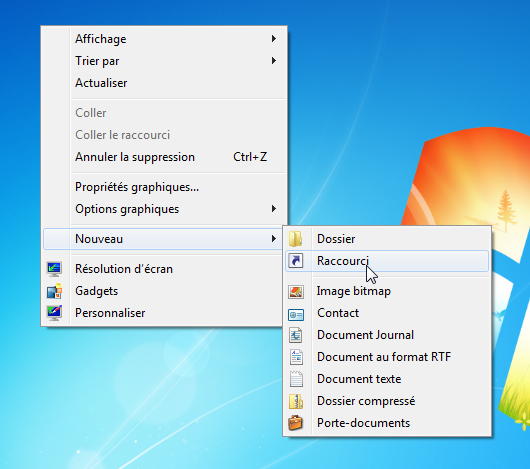Click the Personnaliser icon
530x469 pixels.
(x=54, y=313)
